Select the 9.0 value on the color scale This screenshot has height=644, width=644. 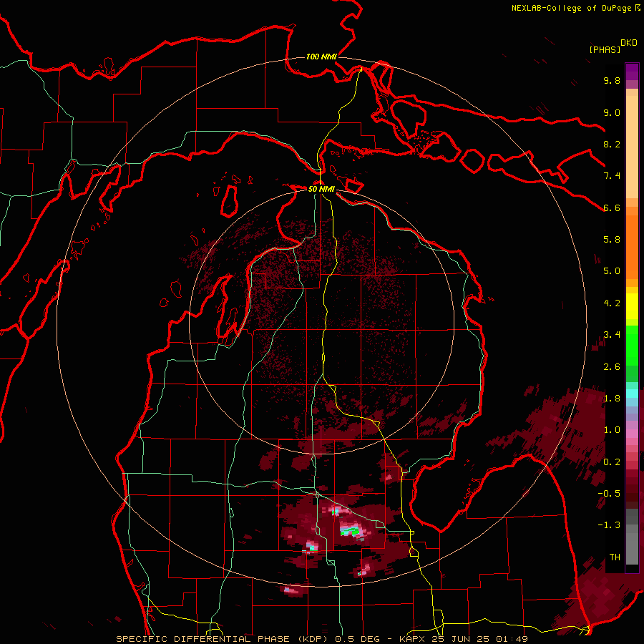point(612,112)
